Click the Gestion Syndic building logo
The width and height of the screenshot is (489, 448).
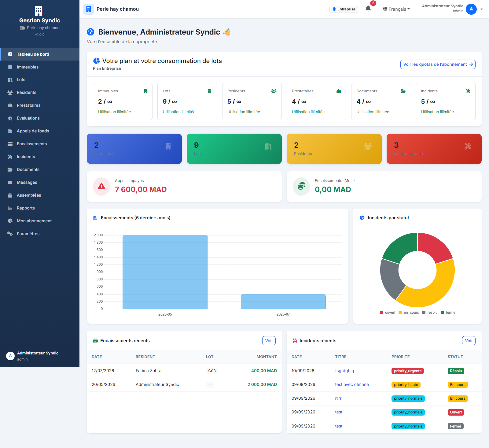(x=39, y=11)
